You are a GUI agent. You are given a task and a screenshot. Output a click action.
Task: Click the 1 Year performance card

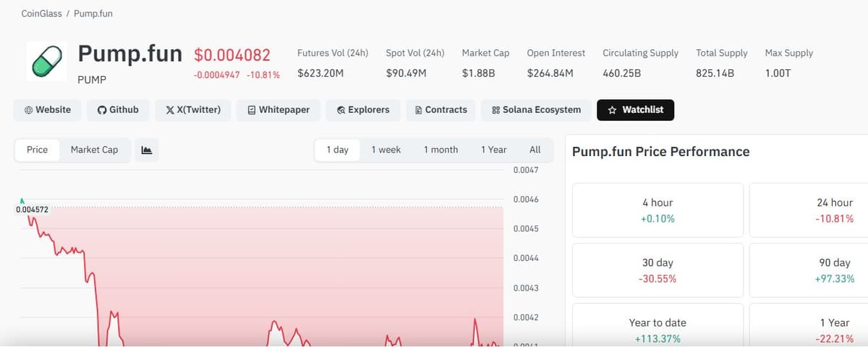[809, 325]
